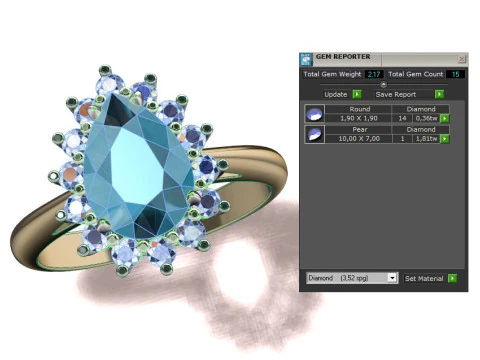
Task: Click the Update button label
Action: pos(336,94)
